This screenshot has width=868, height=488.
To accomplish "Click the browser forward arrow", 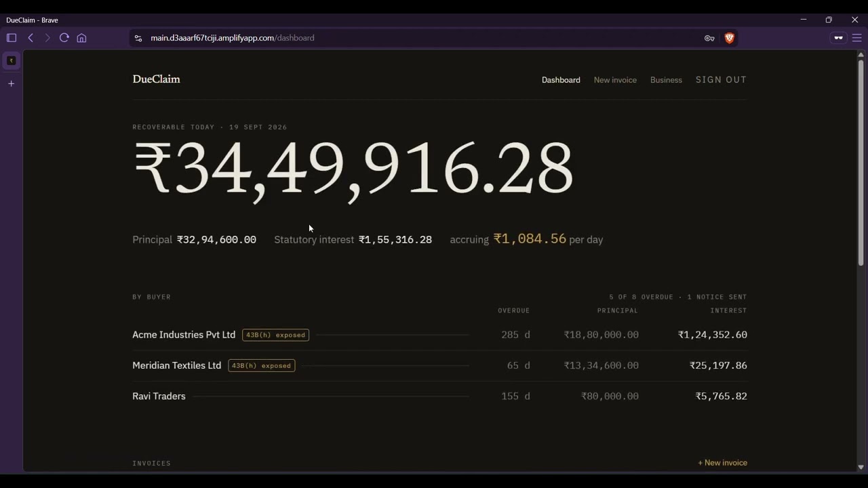I will [x=47, y=38].
